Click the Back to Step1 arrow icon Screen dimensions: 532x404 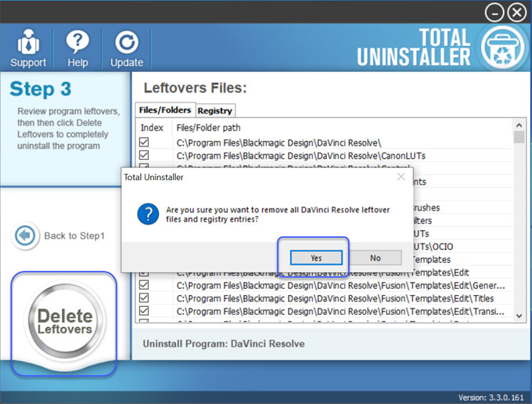25,235
